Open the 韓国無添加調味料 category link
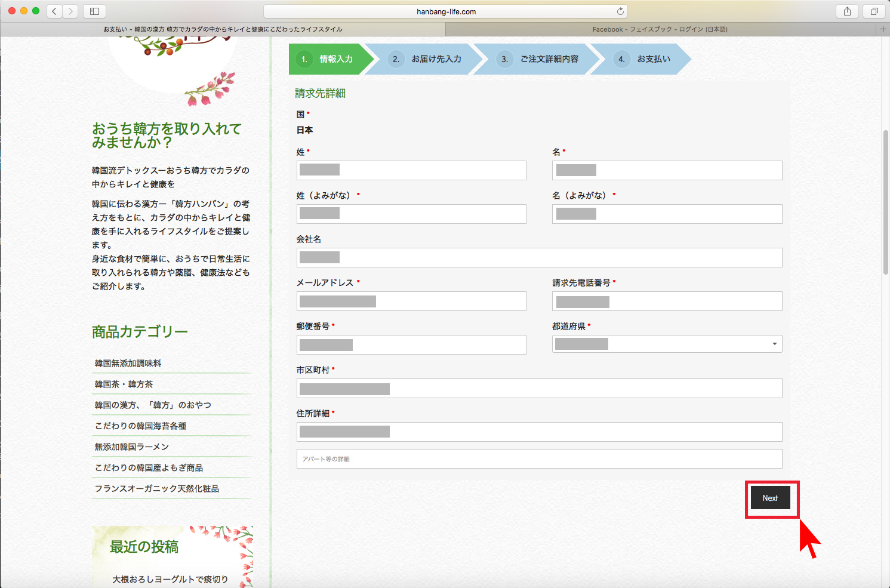Image resolution: width=890 pixels, height=588 pixels. point(128,363)
